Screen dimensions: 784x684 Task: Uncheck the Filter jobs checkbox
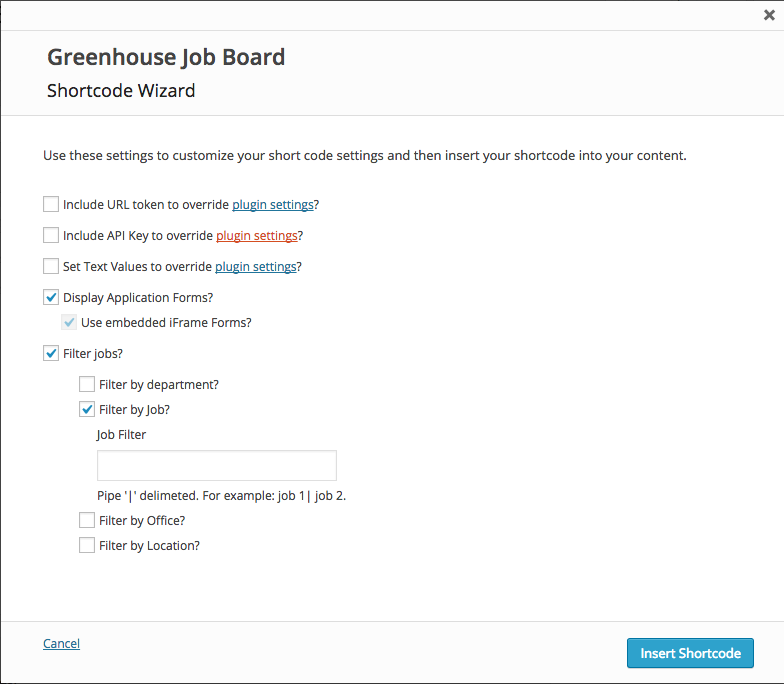[51, 353]
